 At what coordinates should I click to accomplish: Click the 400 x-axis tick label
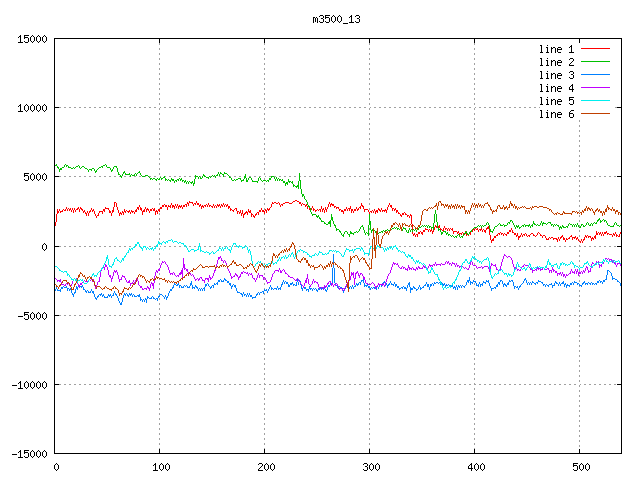[x=474, y=466]
